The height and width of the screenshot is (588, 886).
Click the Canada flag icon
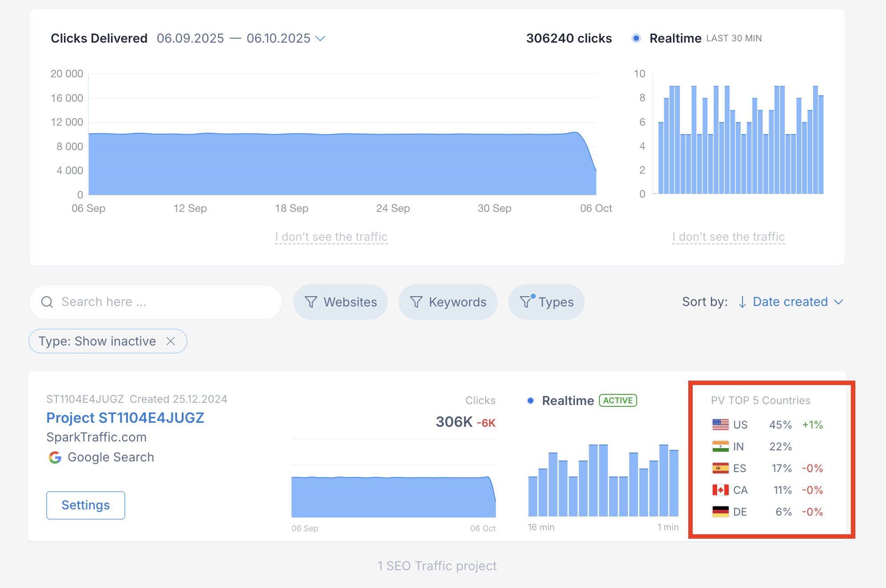click(720, 490)
